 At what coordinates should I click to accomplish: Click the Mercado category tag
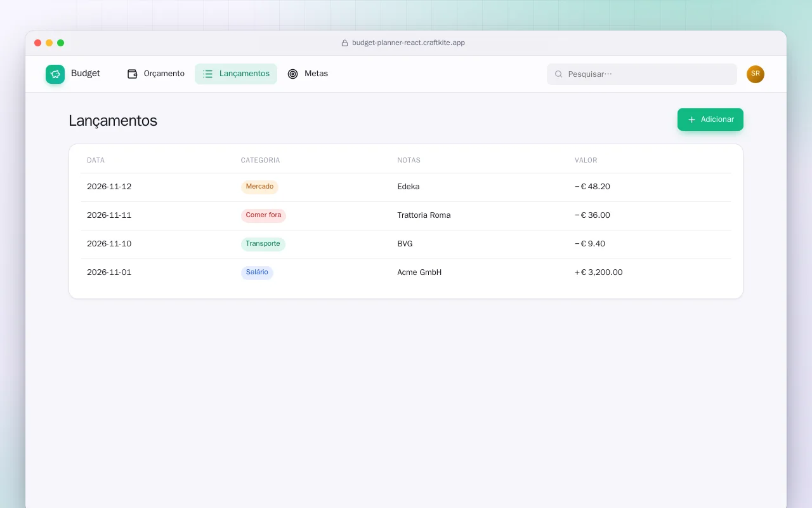[x=259, y=187]
